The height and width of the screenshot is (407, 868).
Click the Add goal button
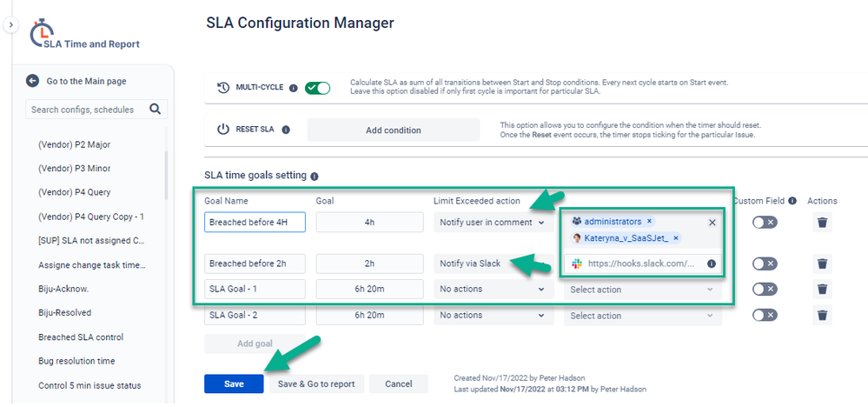[x=255, y=344]
